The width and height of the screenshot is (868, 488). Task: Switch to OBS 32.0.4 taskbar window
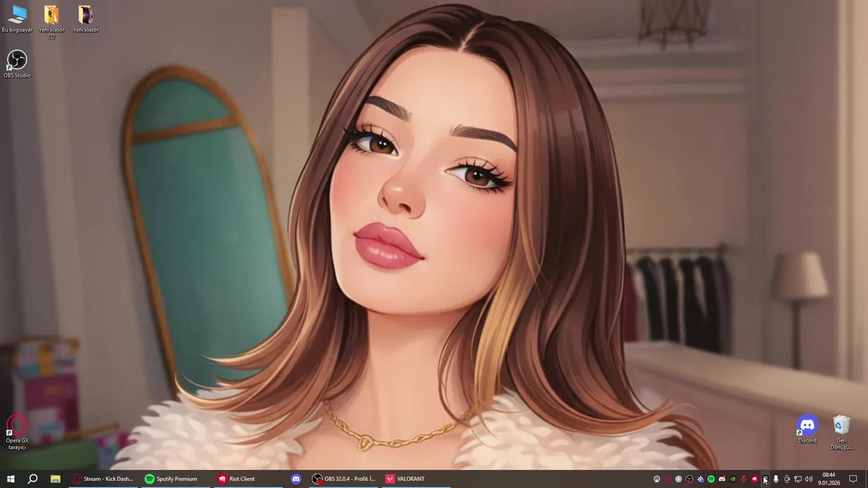(343, 479)
